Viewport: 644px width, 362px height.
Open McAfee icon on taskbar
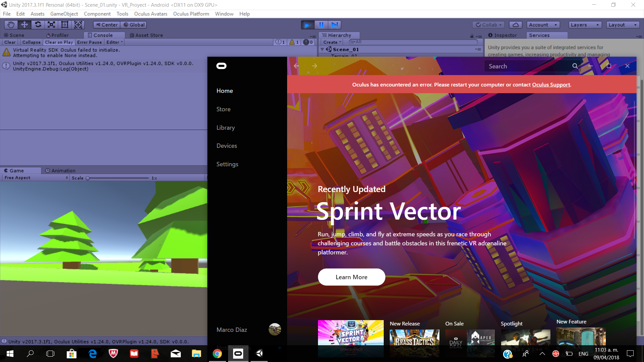[x=113, y=354]
